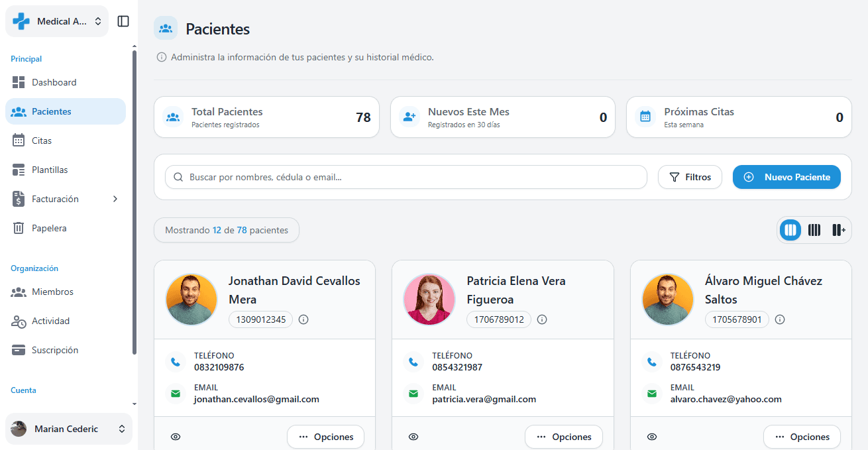This screenshot has height=450, width=868.
Task: Click the phone icon on Jonathan's card
Action: [x=176, y=362]
